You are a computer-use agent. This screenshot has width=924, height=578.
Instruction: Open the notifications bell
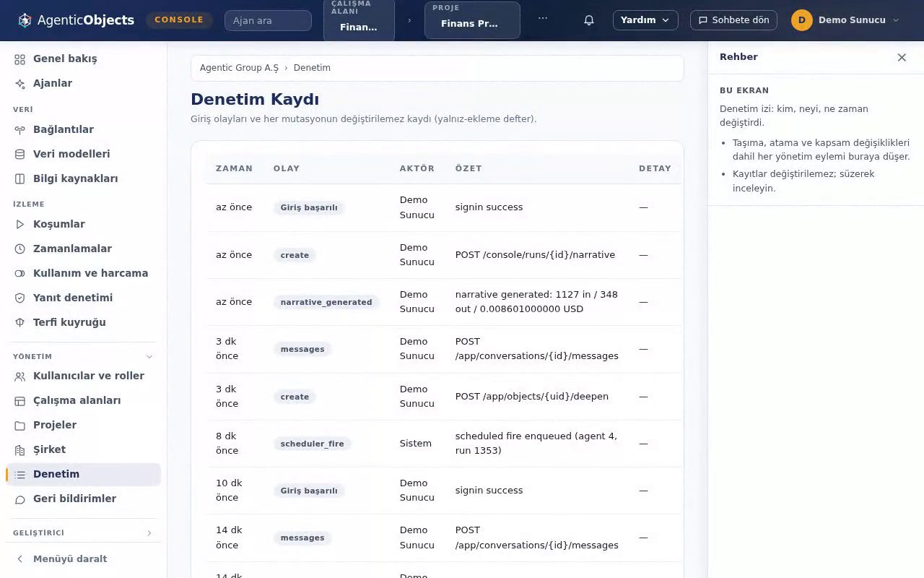589,20
